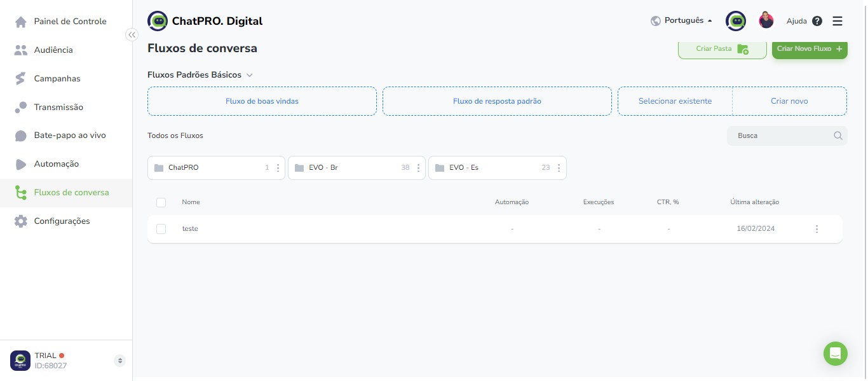Open Painel de Controle home icon

tap(21, 22)
